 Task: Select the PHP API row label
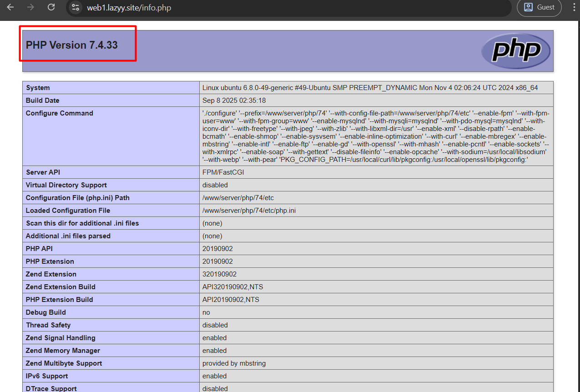(x=39, y=249)
